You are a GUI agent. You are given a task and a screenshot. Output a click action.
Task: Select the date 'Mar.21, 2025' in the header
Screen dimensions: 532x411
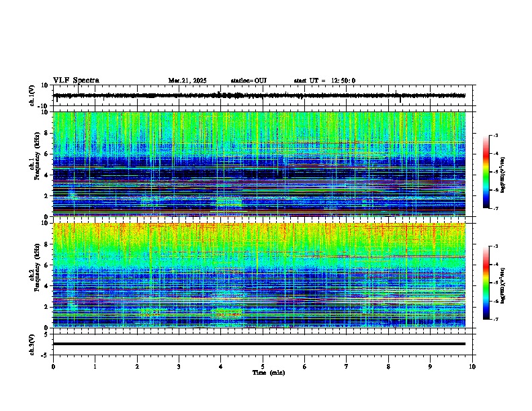187,81
